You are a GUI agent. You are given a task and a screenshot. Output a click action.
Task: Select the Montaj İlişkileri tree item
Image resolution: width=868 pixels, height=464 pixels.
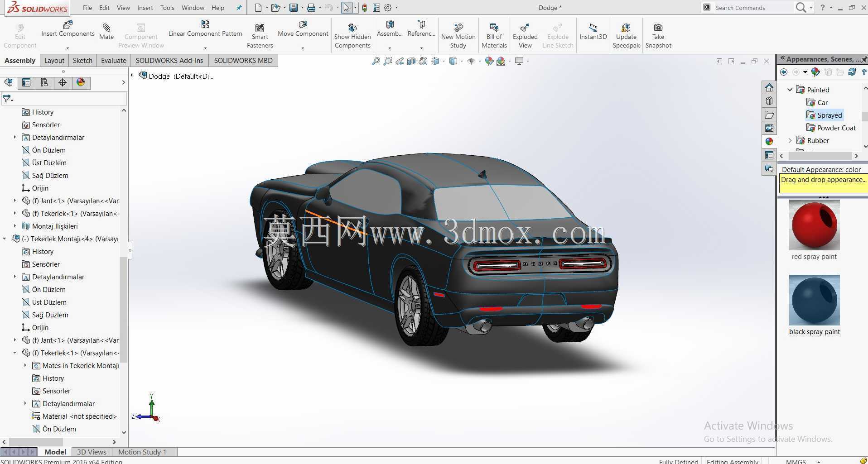(50, 226)
